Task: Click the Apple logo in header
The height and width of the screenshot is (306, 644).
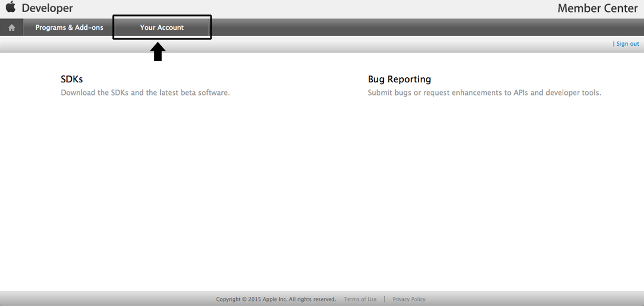Action: tap(11, 7)
